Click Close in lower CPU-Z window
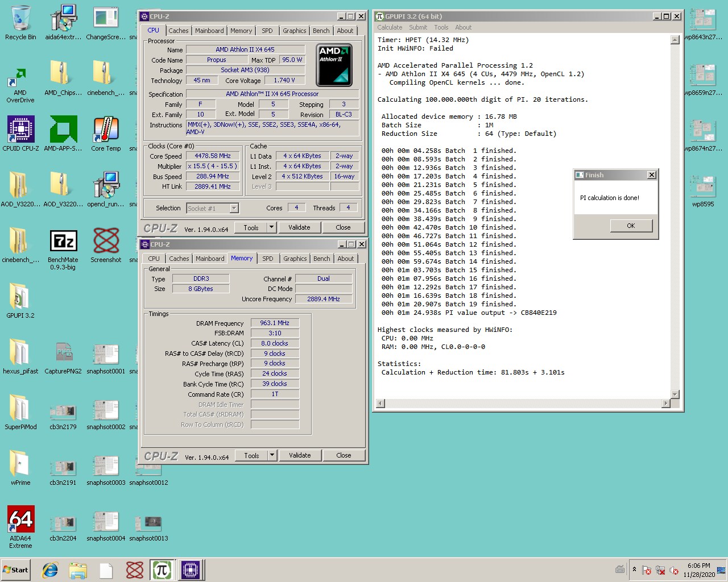 coord(344,455)
